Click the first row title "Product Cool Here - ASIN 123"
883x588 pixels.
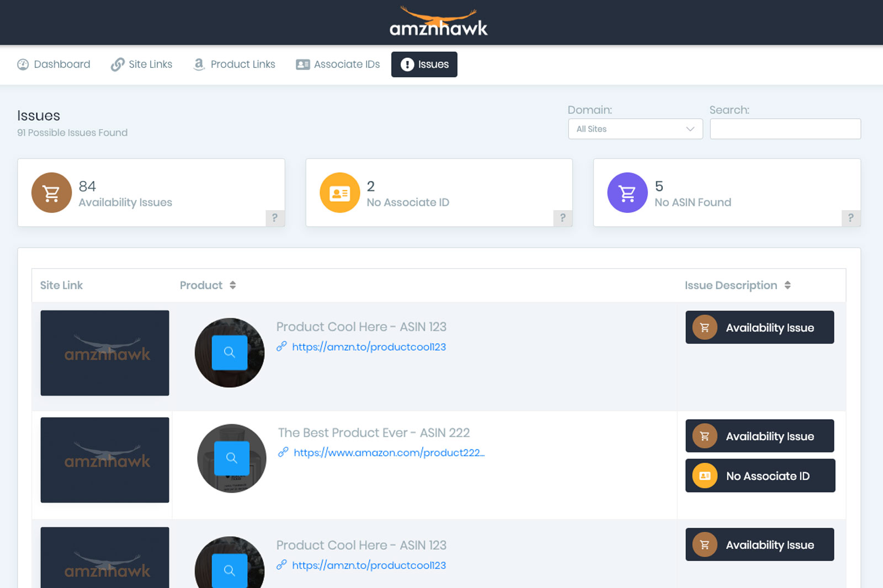tap(361, 327)
